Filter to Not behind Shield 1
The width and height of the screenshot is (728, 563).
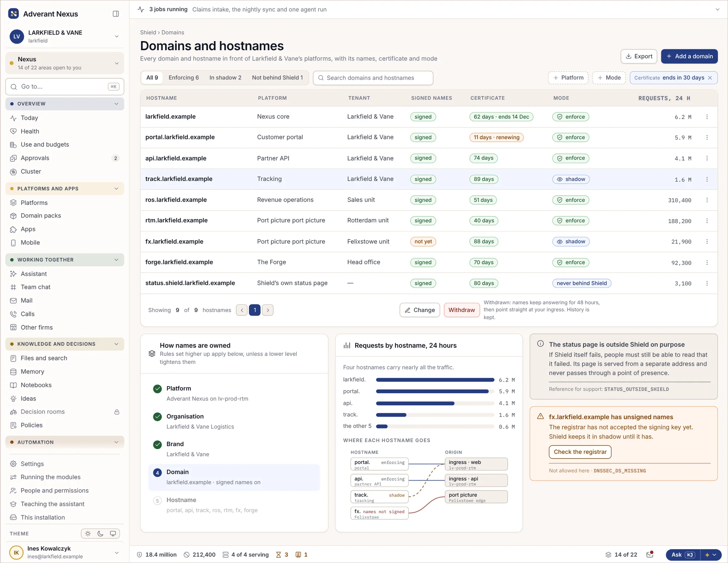click(x=277, y=78)
